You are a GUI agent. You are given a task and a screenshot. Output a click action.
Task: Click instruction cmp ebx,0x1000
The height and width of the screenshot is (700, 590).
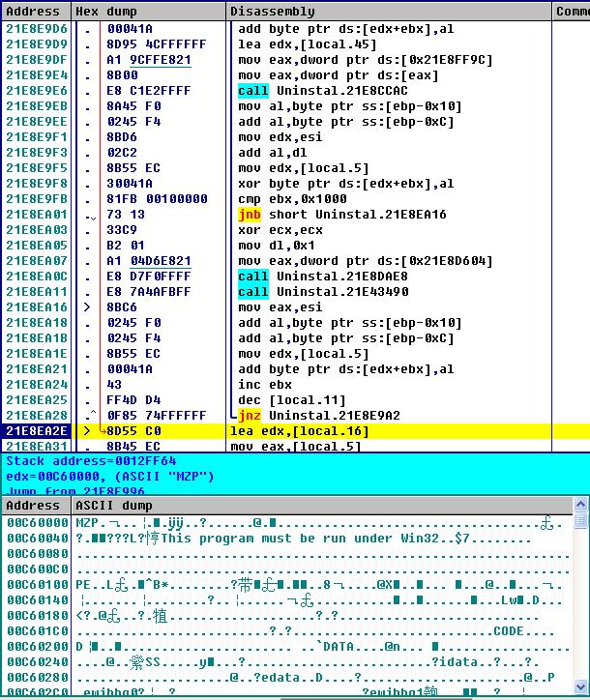pyautogui.click(x=292, y=199)
